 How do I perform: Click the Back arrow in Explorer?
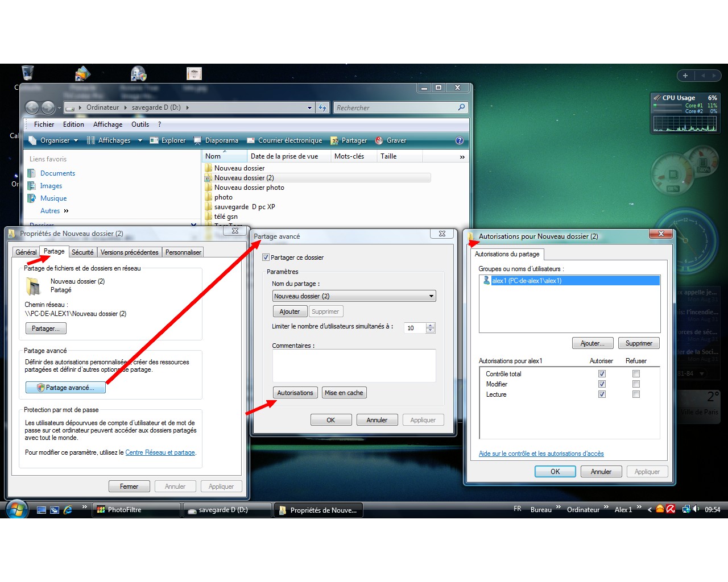pos(32,107)
